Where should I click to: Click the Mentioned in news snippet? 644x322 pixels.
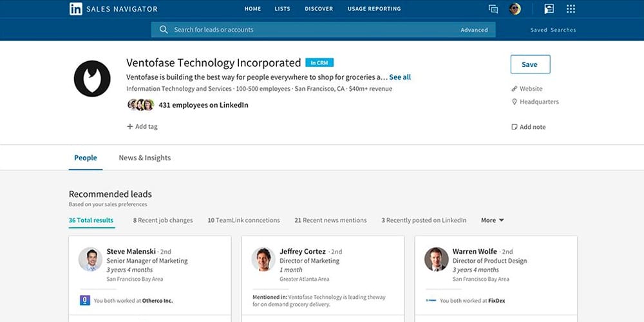(319, 301)
